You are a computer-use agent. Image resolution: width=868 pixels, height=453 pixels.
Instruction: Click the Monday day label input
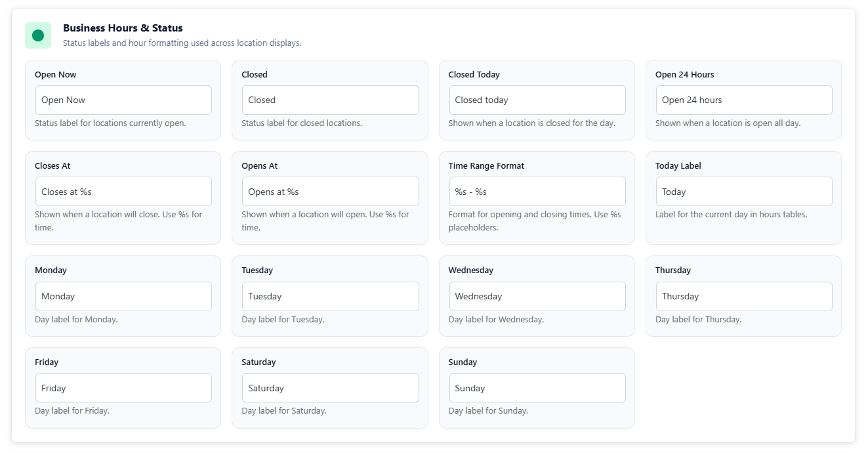point(123,297)
